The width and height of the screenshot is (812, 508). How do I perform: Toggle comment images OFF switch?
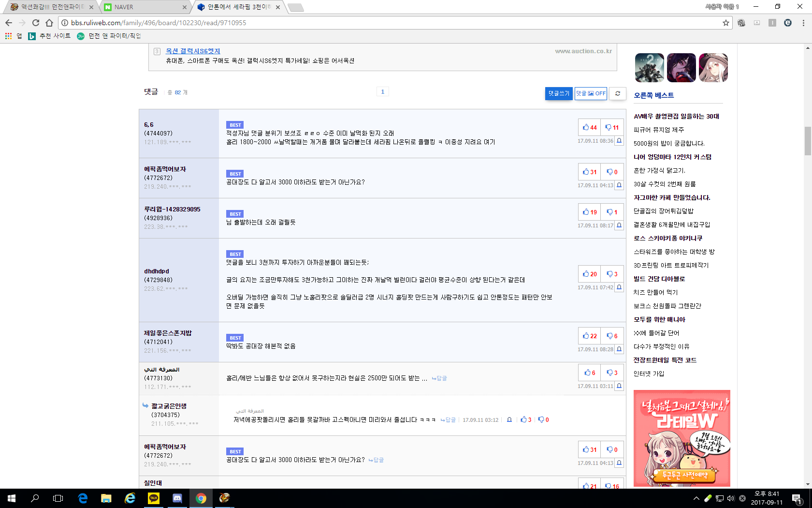(x=591, y=93)
